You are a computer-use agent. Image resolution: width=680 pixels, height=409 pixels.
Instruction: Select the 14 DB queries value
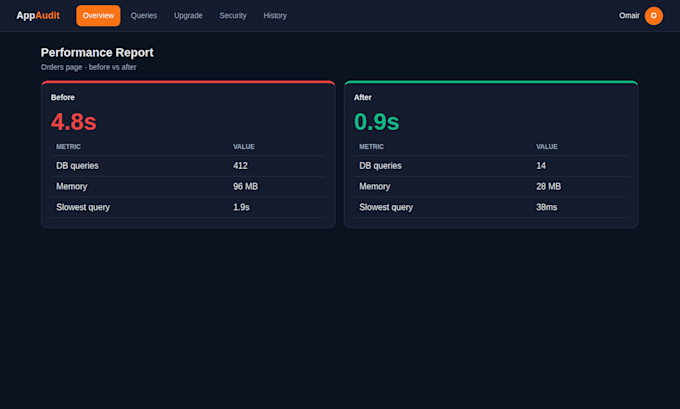(x=541, y=166)
